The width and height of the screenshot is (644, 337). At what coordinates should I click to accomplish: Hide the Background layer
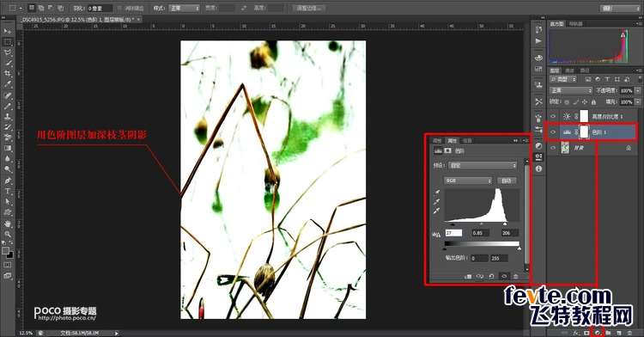pyautogui.click(x=553, y=148)
